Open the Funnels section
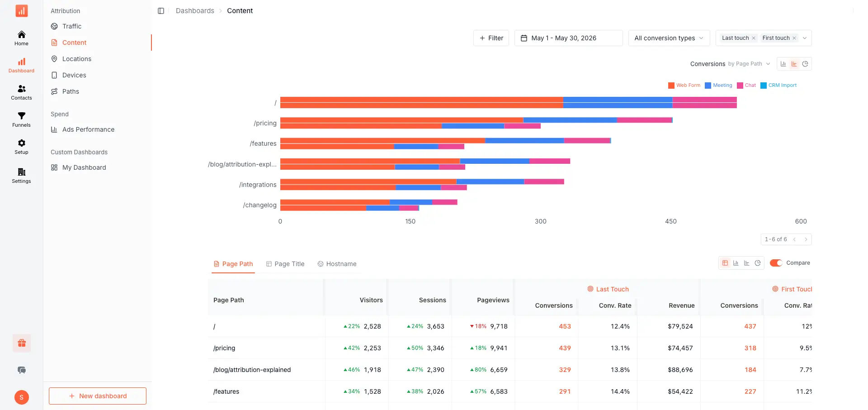 click(x=21, y=119)
